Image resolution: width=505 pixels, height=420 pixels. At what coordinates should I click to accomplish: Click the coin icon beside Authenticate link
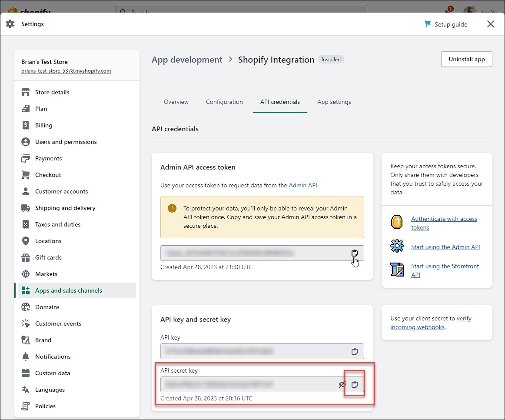397,222
